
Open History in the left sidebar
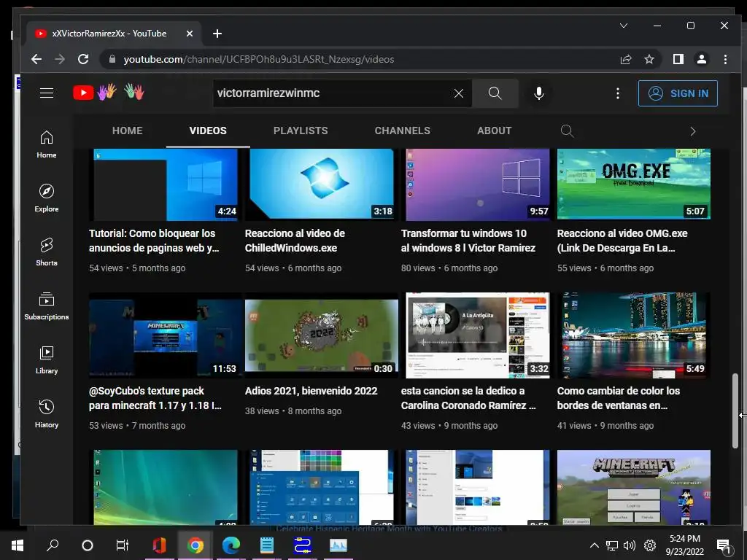click(x=47, y=413)
